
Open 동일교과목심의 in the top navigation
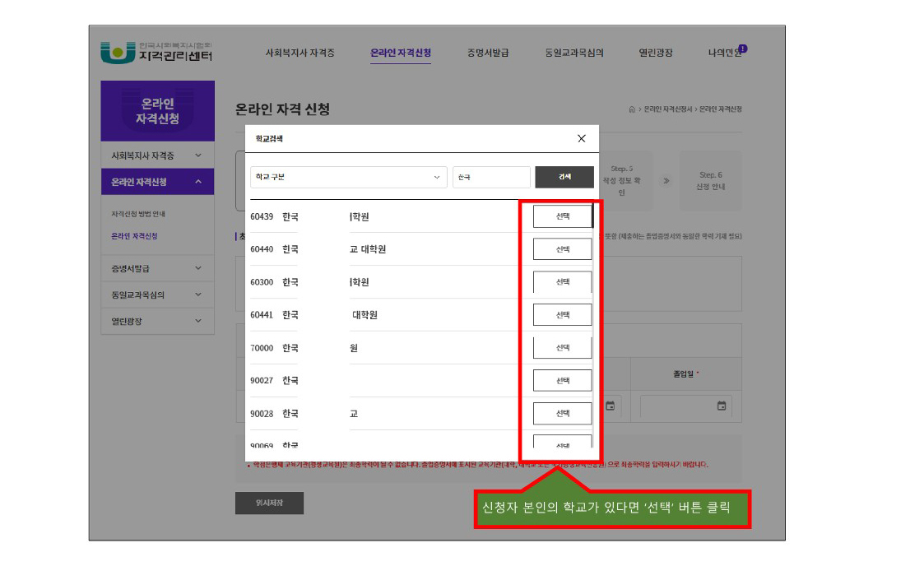(574, 53)
